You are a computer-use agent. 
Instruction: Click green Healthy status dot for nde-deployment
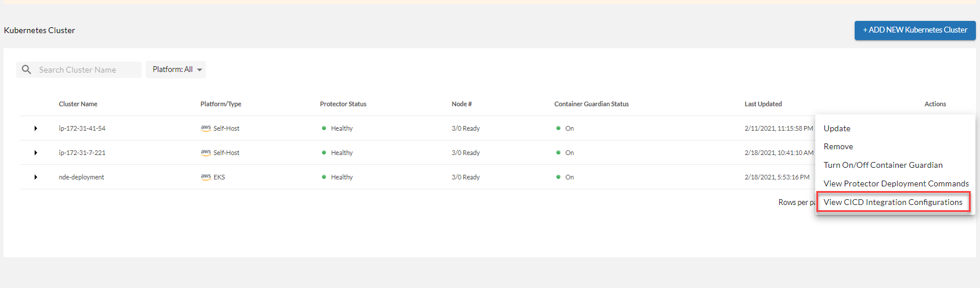click(x=324, y=177)
